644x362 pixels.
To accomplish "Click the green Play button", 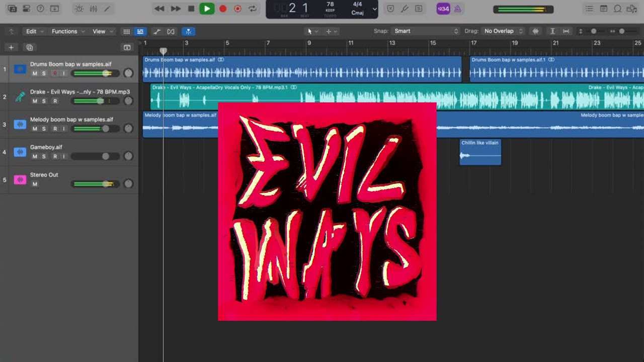I will click(207, 9).
